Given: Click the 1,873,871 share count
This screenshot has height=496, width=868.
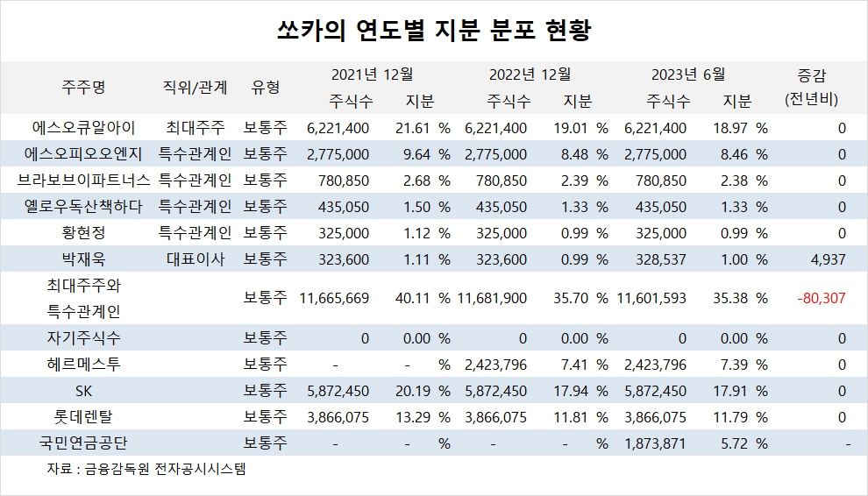Looking at the screenshot, I should coord(657,444).
